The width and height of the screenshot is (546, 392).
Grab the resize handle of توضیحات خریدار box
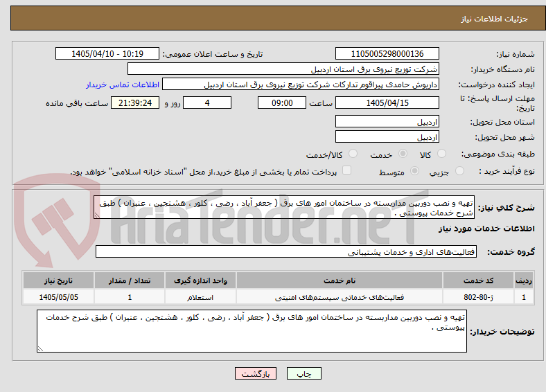[x=40, y=348]
